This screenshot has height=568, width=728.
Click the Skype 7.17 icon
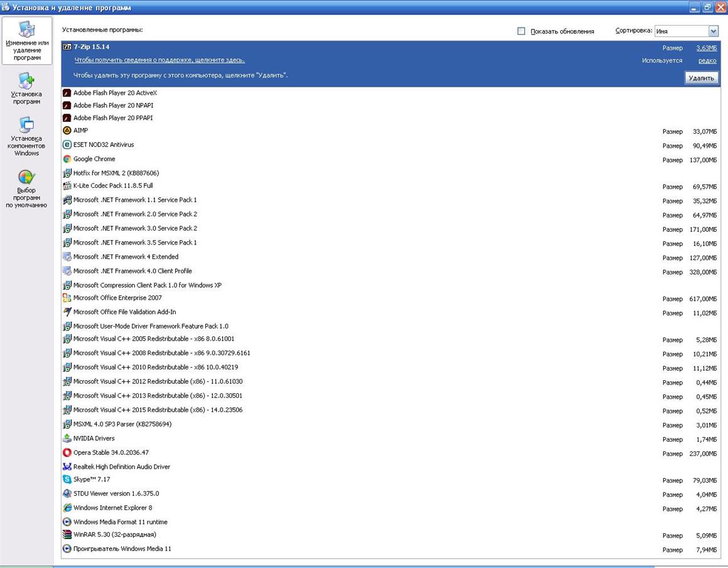click(67, 479)
